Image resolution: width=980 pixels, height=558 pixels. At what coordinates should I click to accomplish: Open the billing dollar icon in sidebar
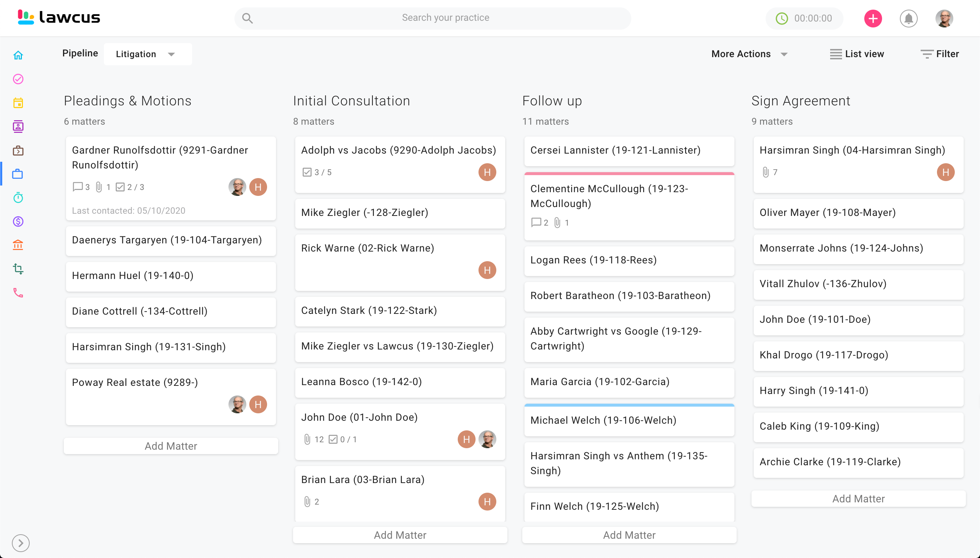click(x=18, y=221)
